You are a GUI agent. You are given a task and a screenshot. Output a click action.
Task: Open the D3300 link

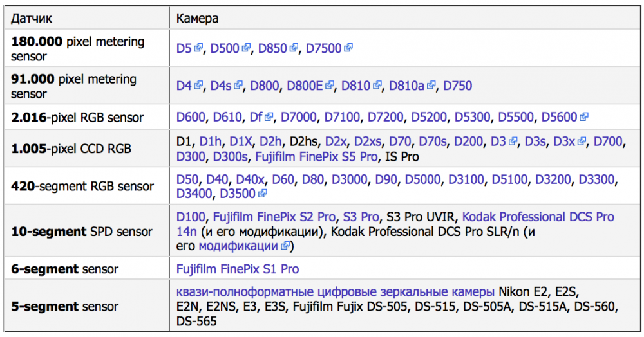click(596, 179)
